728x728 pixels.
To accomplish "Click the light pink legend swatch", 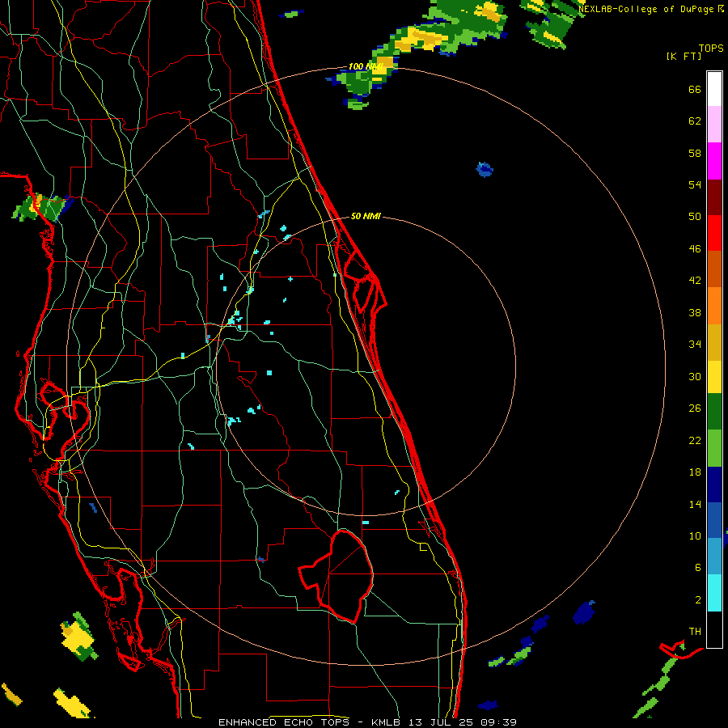I will pos(714,124).
